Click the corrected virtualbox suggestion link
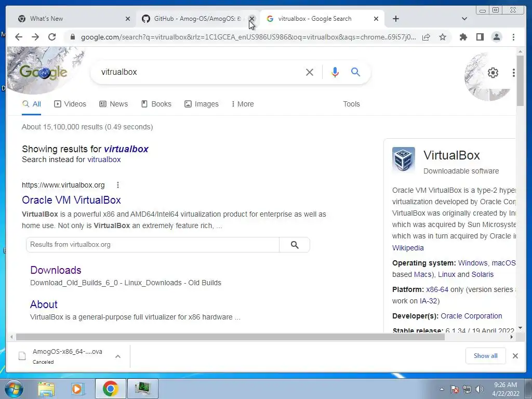 point(126,149)
